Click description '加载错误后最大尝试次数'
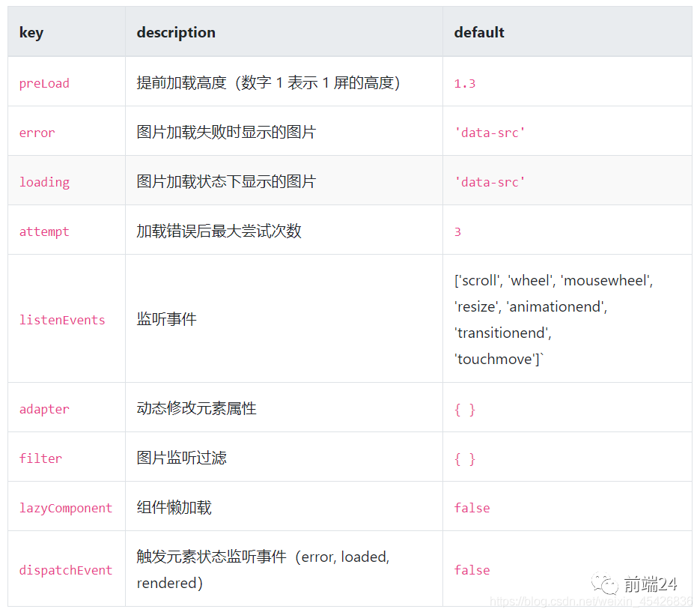Screen dimensions: 700x615 (219, 231)
